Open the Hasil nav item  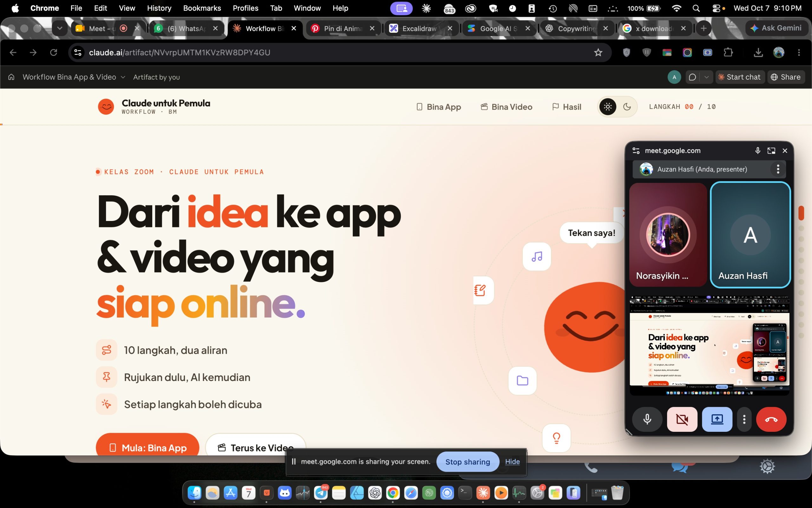click(x=566, y=107)
